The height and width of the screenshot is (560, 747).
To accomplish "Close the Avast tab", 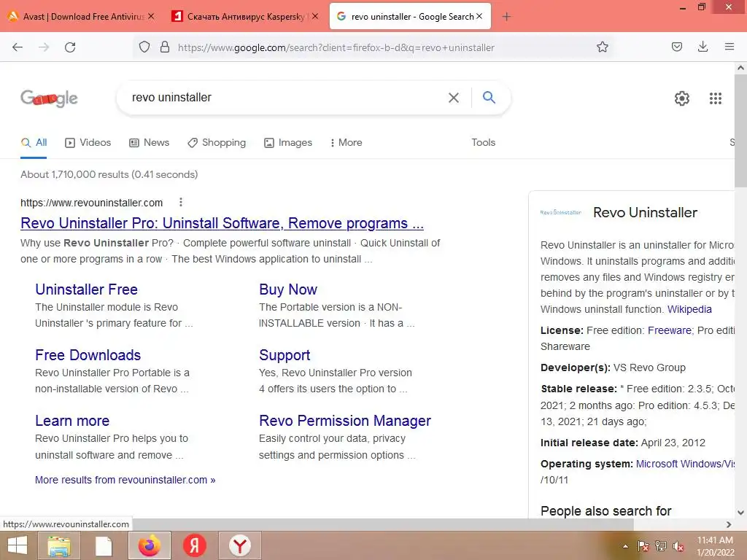I will 150,16.
